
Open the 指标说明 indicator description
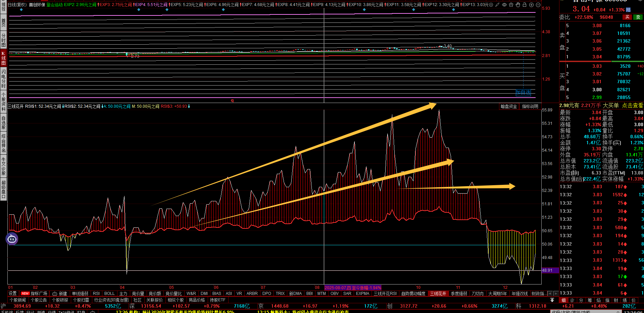click(x=530, y=106)
